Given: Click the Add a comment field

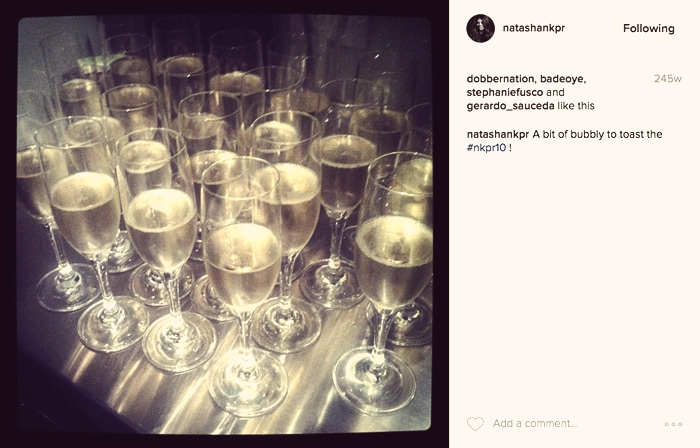Looking at the screenshot, I should point(535,423).
